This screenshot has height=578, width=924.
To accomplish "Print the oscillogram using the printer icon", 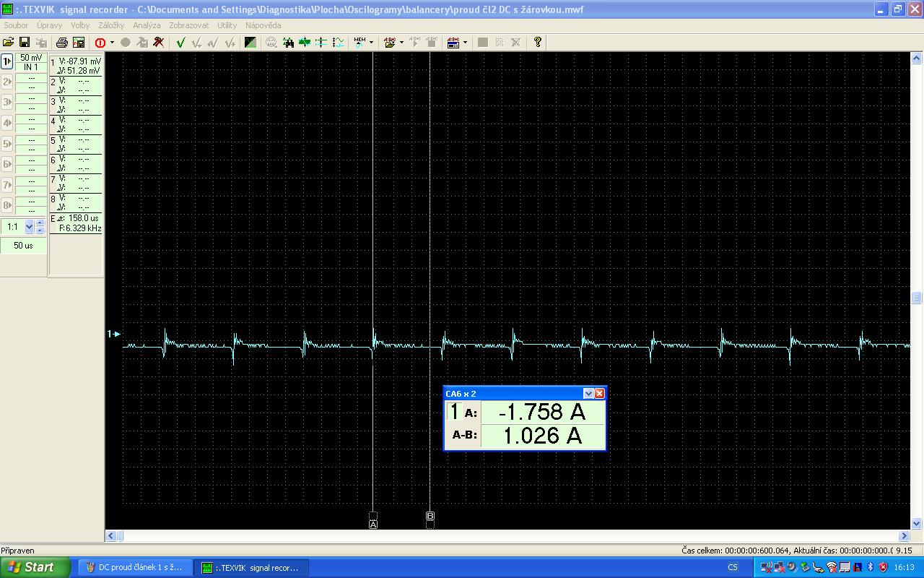I will [x=62, y=43].
